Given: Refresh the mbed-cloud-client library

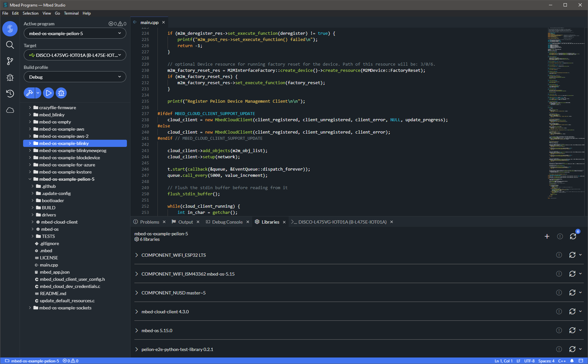Looking at the screenshot, I should 572,311.
